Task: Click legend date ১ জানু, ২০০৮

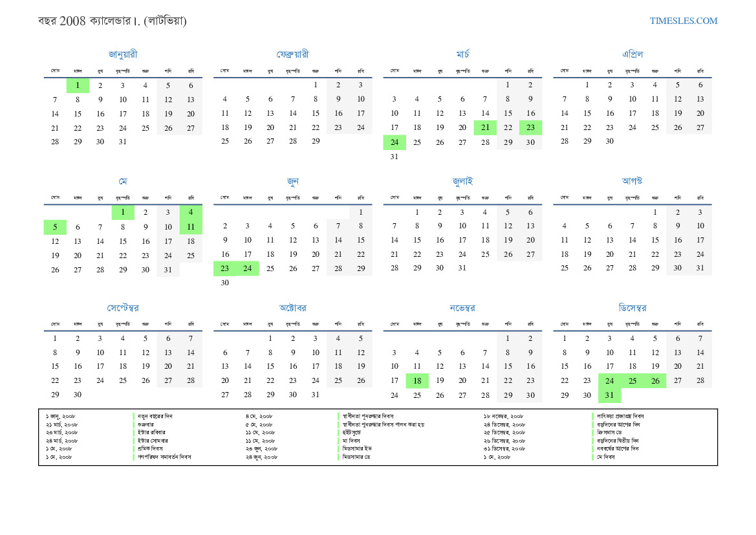Action: 61,417
